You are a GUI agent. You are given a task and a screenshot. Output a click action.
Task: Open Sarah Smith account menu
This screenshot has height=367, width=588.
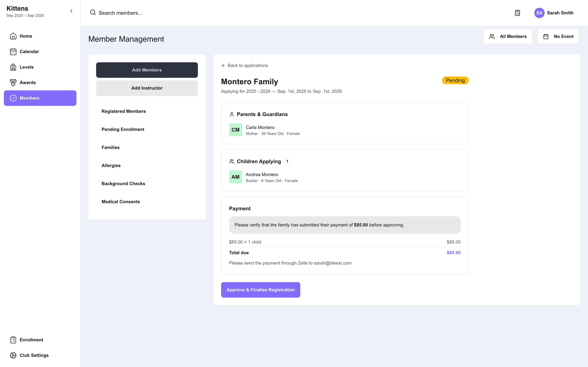[554, 13]
